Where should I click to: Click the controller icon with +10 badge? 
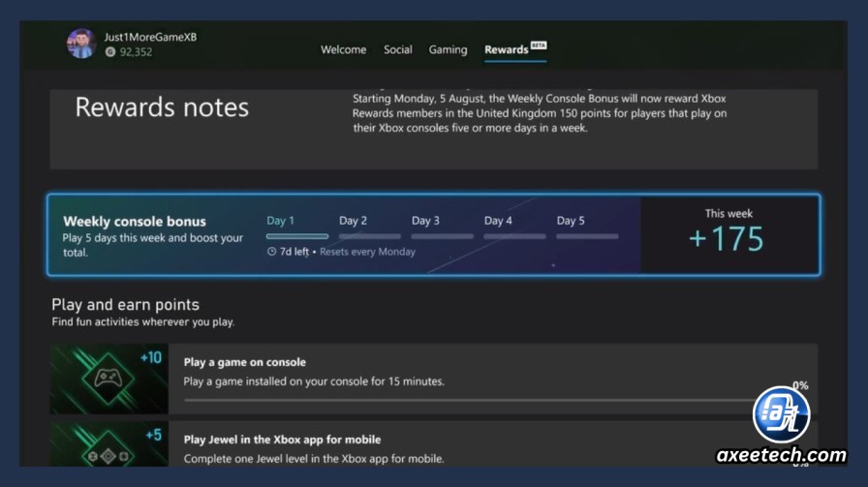tap(109, 380)
